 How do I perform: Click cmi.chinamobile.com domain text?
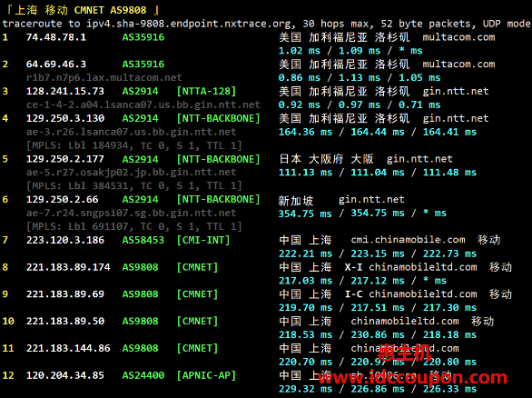408,240
